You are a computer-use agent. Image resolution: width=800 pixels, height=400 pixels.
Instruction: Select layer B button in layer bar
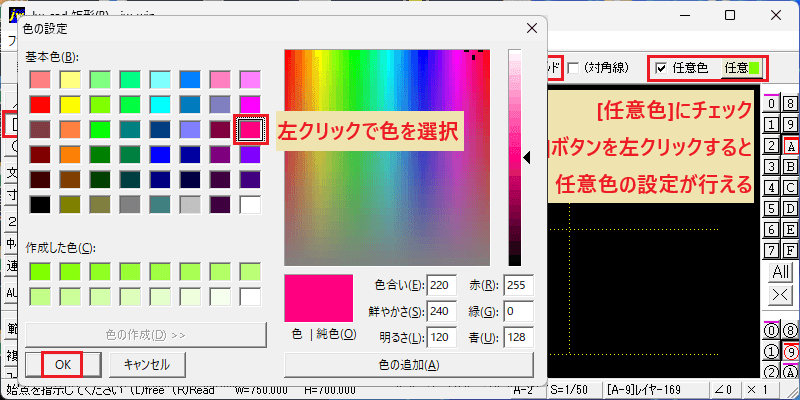790,166
